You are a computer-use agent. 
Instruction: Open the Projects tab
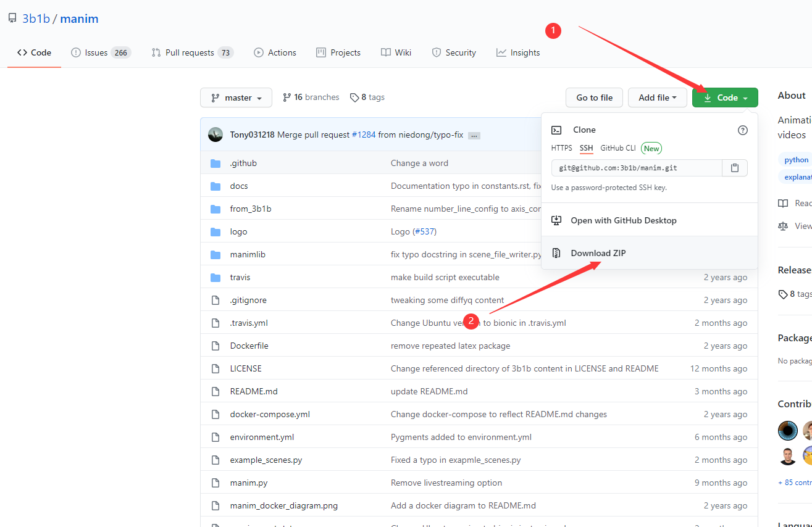[x=338, y=52]
